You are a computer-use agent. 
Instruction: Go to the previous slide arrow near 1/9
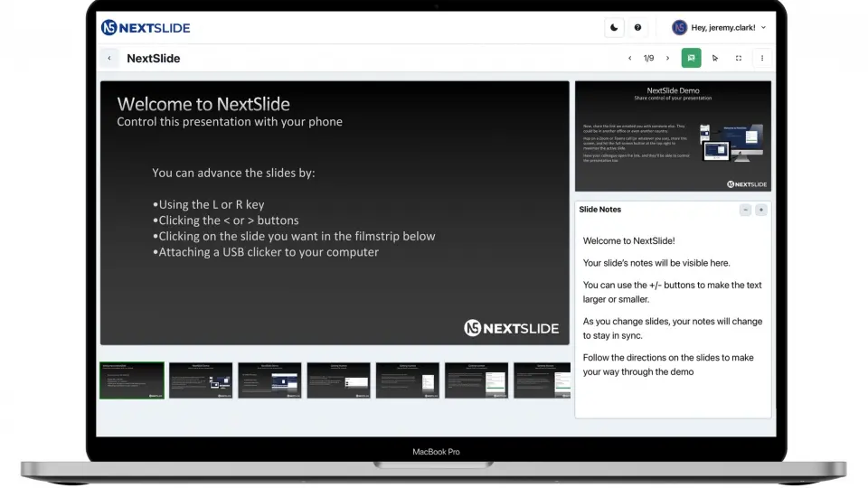coord(630,58)
